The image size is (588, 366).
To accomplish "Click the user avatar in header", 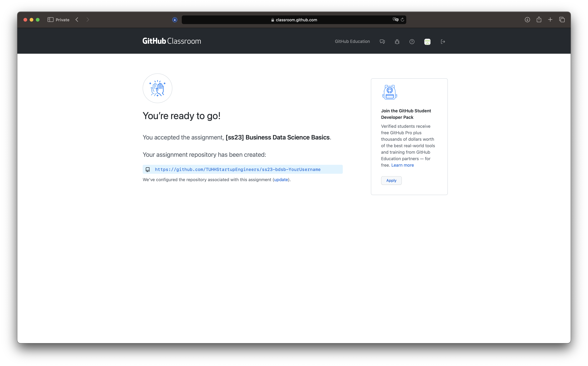I will pos(427,42).
